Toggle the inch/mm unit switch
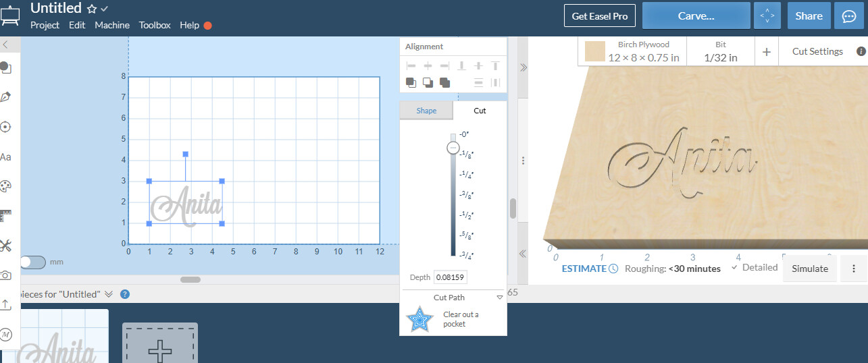 [x=32, y=262]
